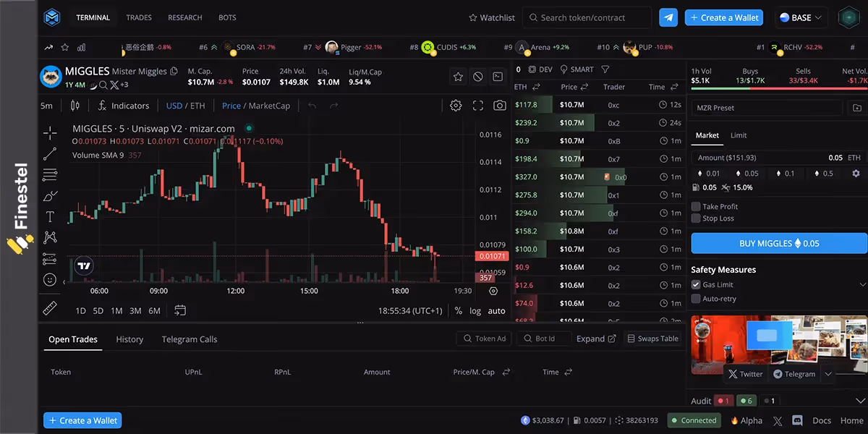Select the trend line drawing tool
This screenshot has width=868, height=434.
[50, 153]
